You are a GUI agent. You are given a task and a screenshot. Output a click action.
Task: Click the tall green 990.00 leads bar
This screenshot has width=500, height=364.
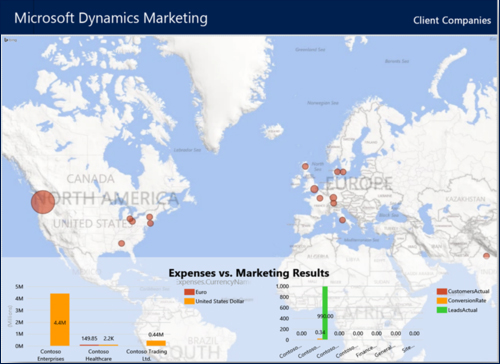coord(325,313)
